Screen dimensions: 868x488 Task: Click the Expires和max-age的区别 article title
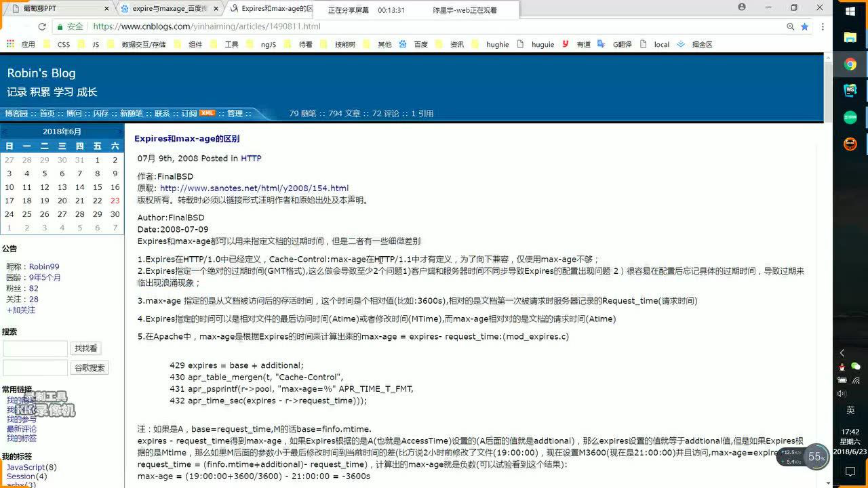point(186,138)
